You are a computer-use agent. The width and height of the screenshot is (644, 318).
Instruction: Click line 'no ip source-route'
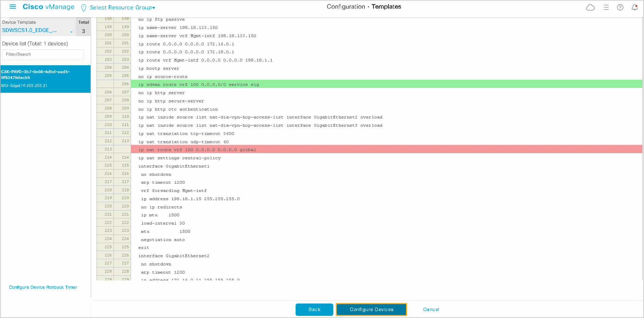pos(163,77)
